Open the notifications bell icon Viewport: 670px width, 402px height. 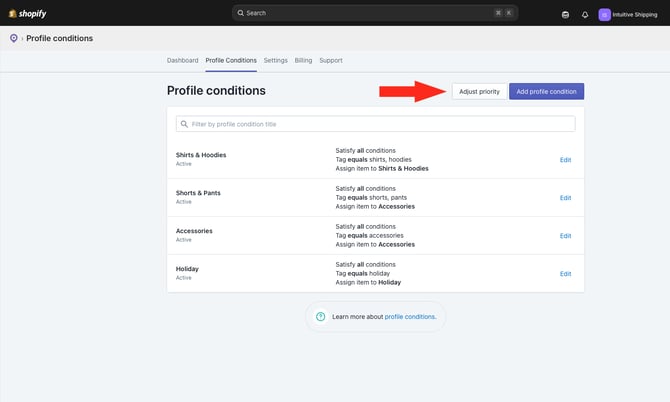pos(585,15)
